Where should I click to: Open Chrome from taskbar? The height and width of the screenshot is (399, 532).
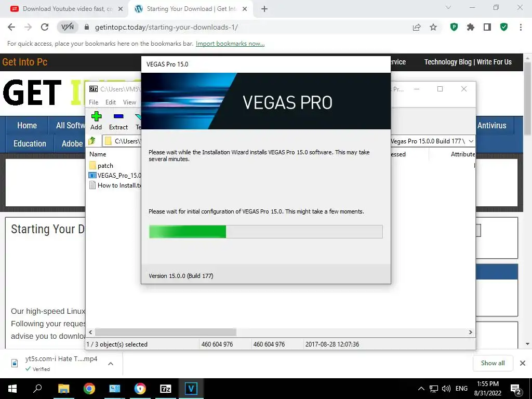click(89, 389)
